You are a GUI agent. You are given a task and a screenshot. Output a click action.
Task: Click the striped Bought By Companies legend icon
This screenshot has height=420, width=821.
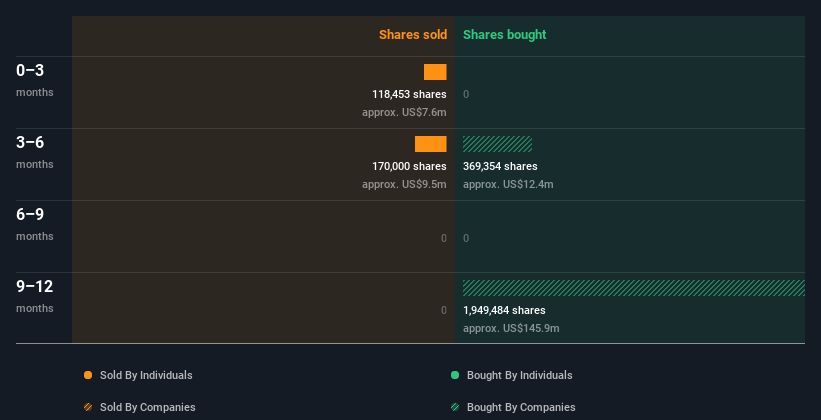pos(455,407)
